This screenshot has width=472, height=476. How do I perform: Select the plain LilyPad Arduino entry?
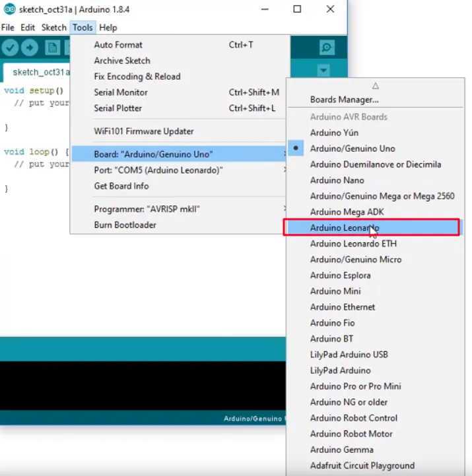(375, 370)
